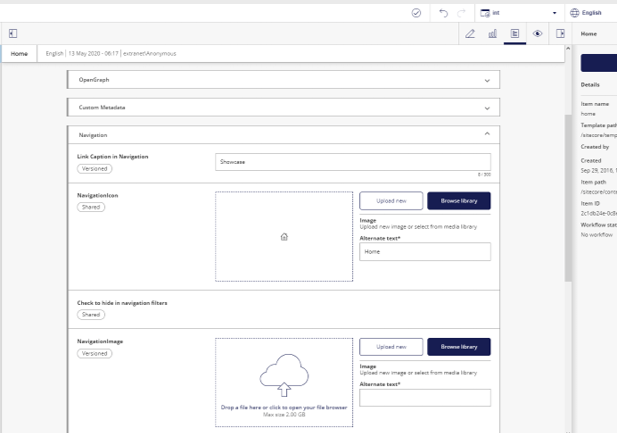
Task: Click the extranet\Anonymous text
Action: tap(150, 54)
